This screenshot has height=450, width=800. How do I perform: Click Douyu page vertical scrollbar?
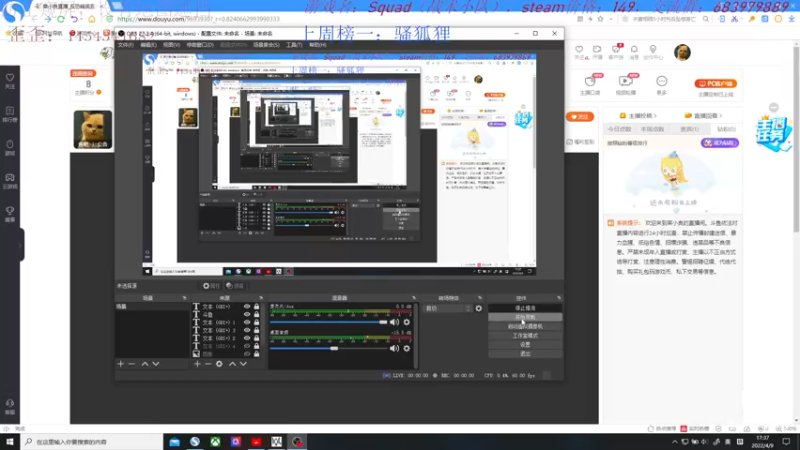tap(796, 138)
